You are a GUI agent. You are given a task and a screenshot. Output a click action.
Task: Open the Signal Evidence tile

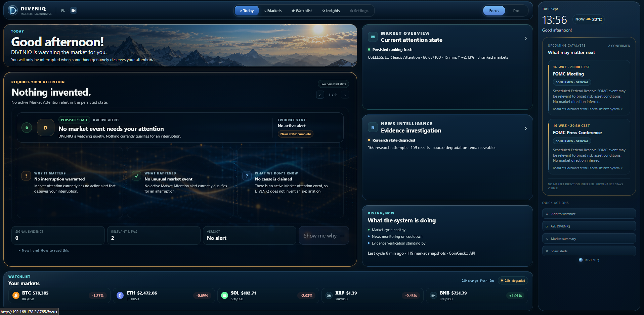click(58, 235)
